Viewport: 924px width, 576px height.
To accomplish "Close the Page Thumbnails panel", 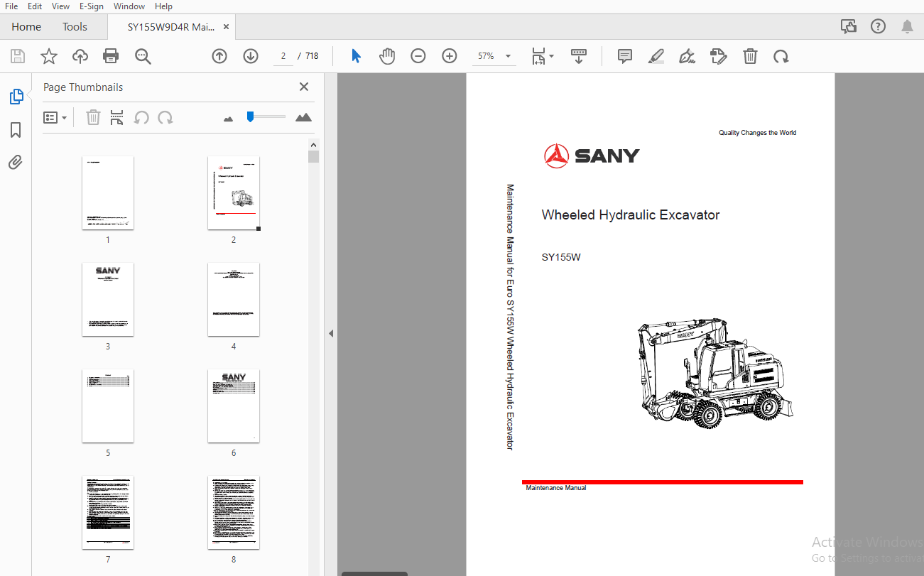I will pyautogui.click(x=304, y=87).
